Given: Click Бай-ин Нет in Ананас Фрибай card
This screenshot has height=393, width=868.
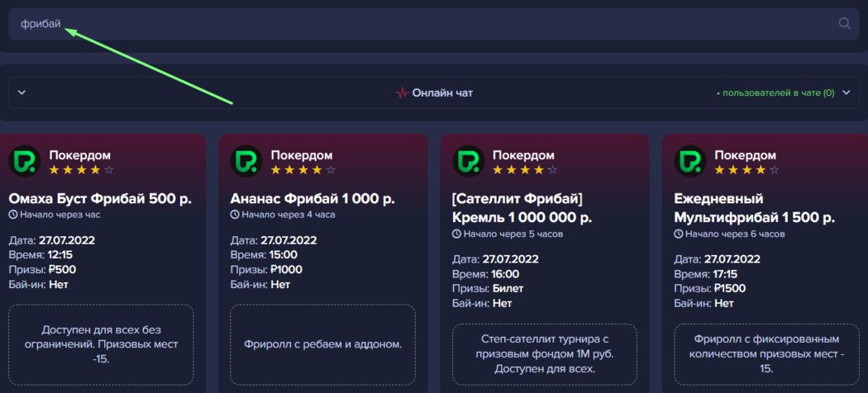Looking at the screenshot, I should click(260, 285).
